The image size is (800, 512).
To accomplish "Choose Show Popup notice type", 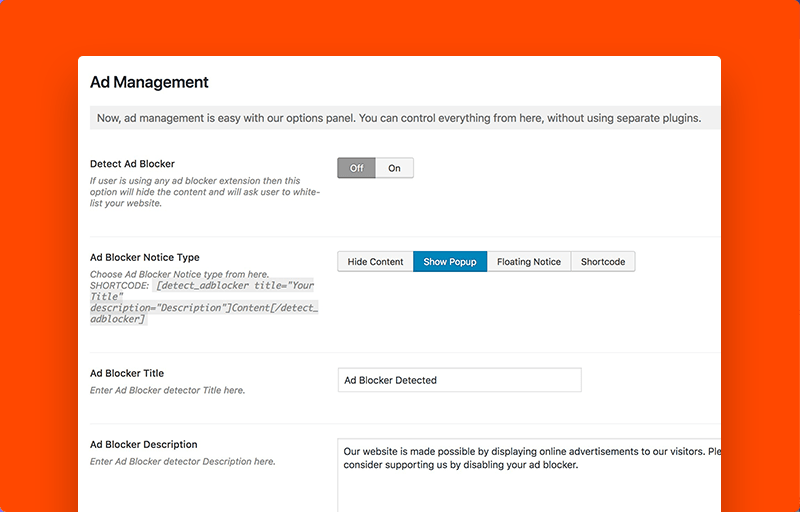I will (x=450, y=262).
